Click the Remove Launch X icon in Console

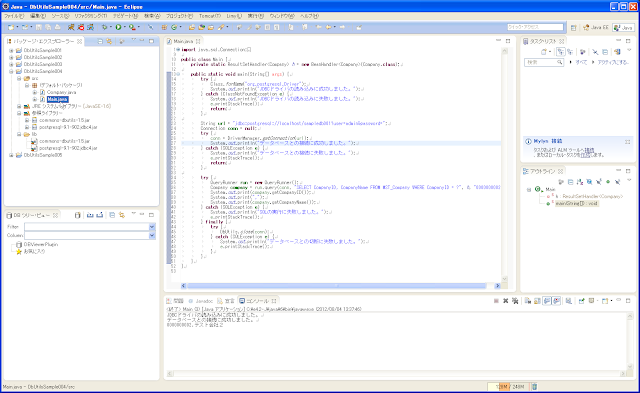point(505,301)
